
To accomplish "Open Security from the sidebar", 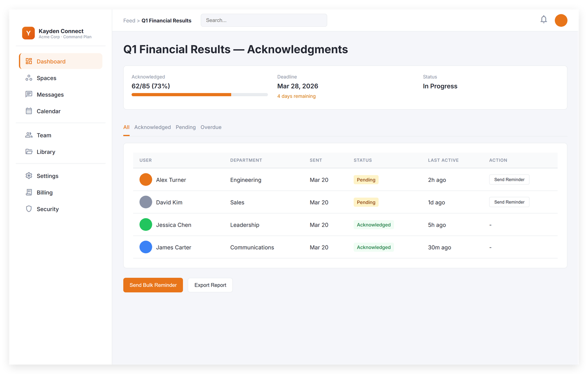I will [x=61, y=209].
